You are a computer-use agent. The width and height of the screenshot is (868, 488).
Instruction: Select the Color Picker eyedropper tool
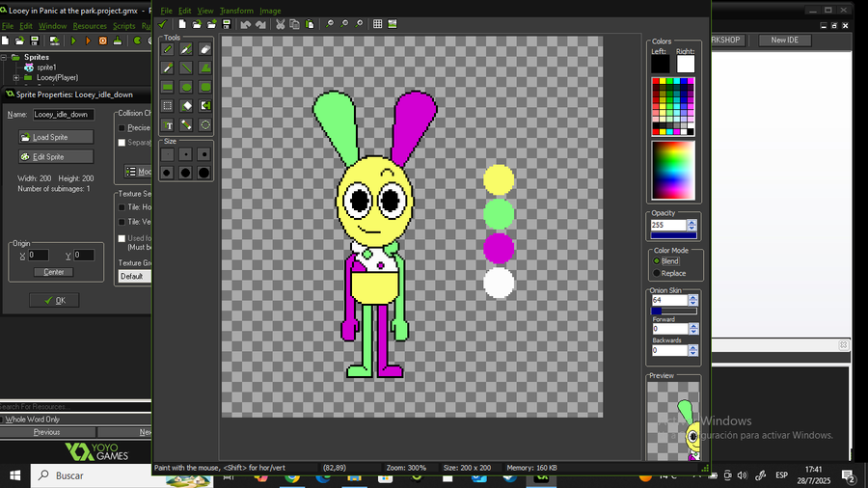tap(167, 68)
